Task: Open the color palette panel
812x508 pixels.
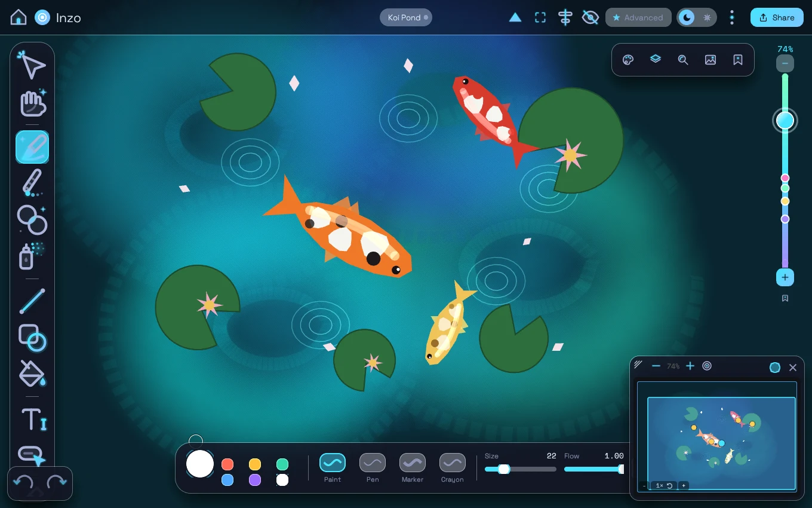Action: (628, 60)
